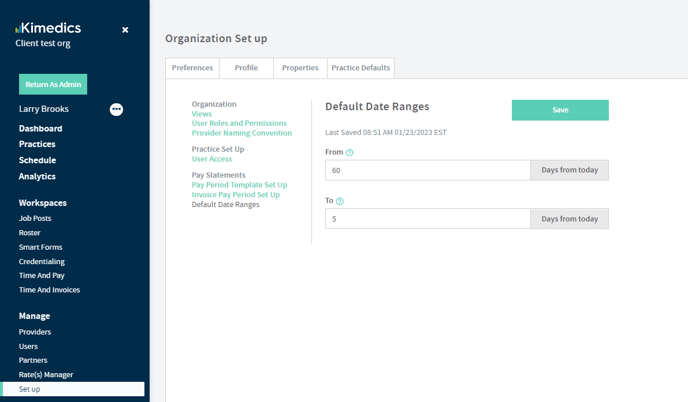Click the Save button
The height and width of the screenshot is (402, 688).
(560, 110)
